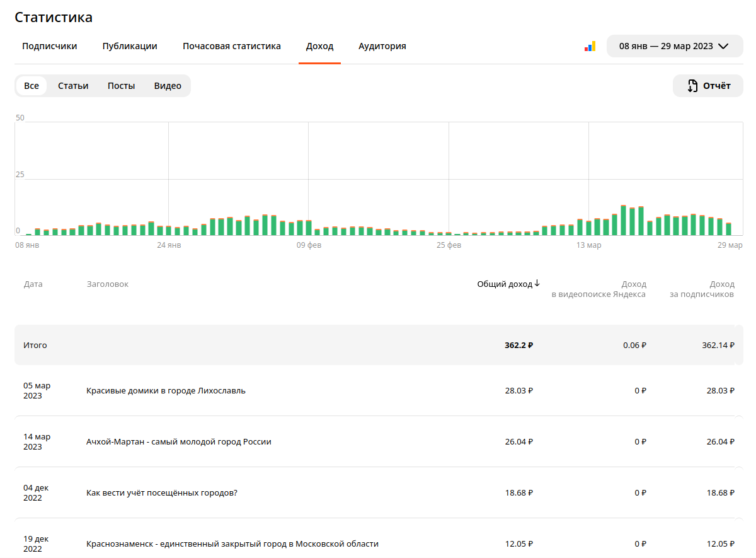
Task: Download the Отчёт report
Action: click(x=708, y=86)
